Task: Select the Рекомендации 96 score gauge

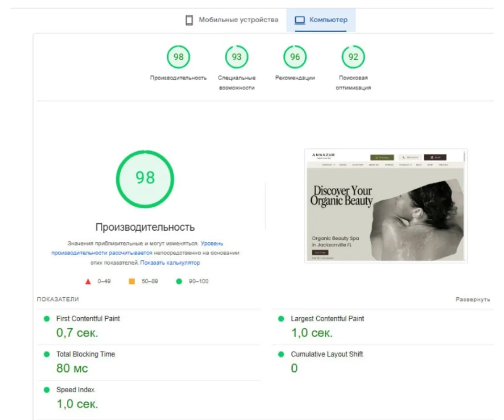Action: [x=295, y=57]
